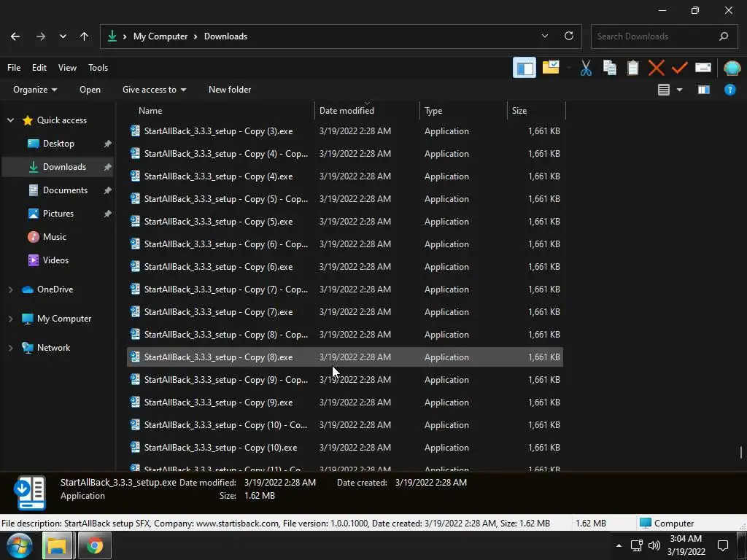Show hidden system tray icons
This screenshot has width=747, height=560.
619,545
